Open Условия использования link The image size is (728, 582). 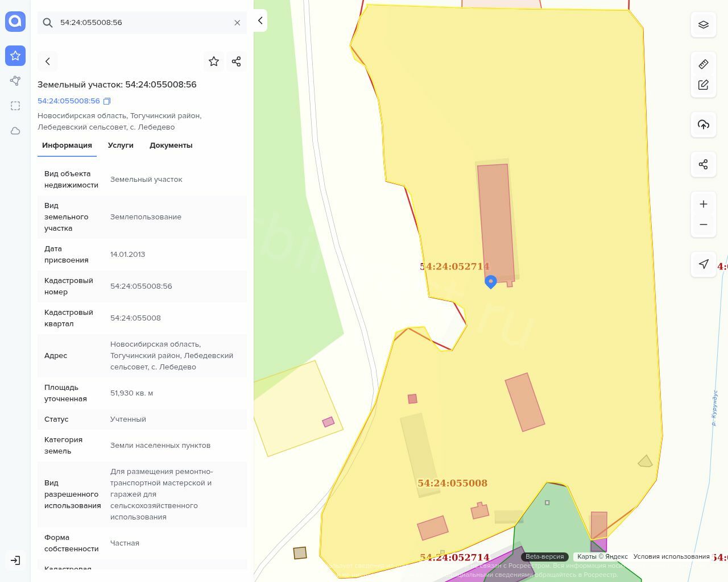click(671, 556)
